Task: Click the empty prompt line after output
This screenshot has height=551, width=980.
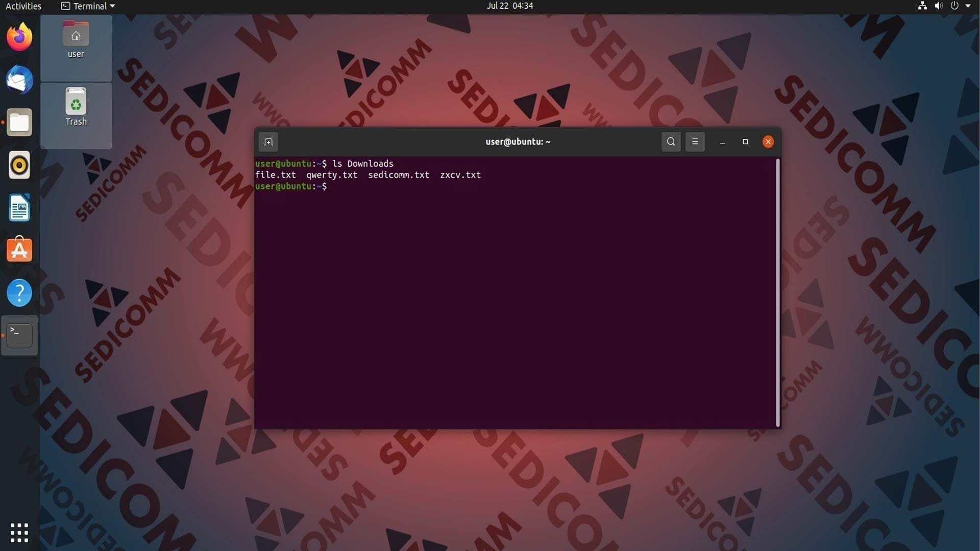Action: point(291,187)
